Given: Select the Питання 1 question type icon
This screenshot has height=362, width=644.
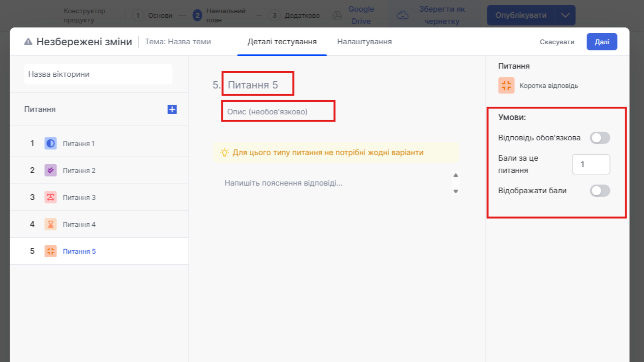Looking at the screenshot, I should [x=50, y=143].
